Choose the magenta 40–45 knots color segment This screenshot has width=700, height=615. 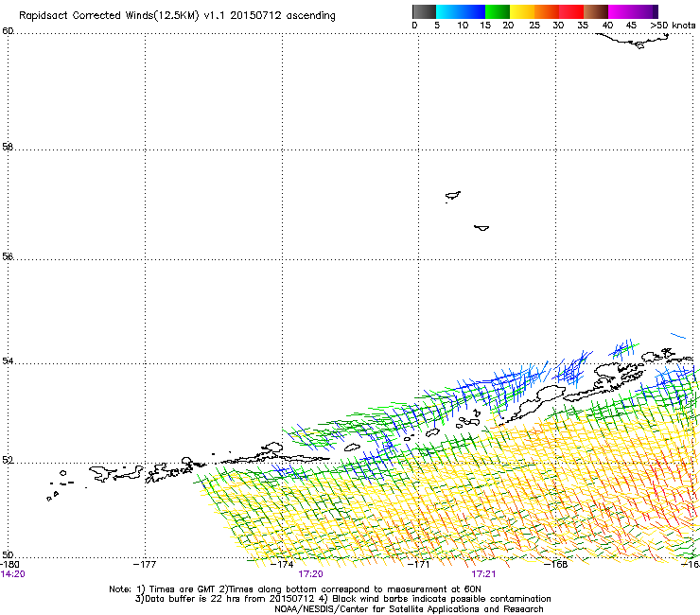(621, 11)
